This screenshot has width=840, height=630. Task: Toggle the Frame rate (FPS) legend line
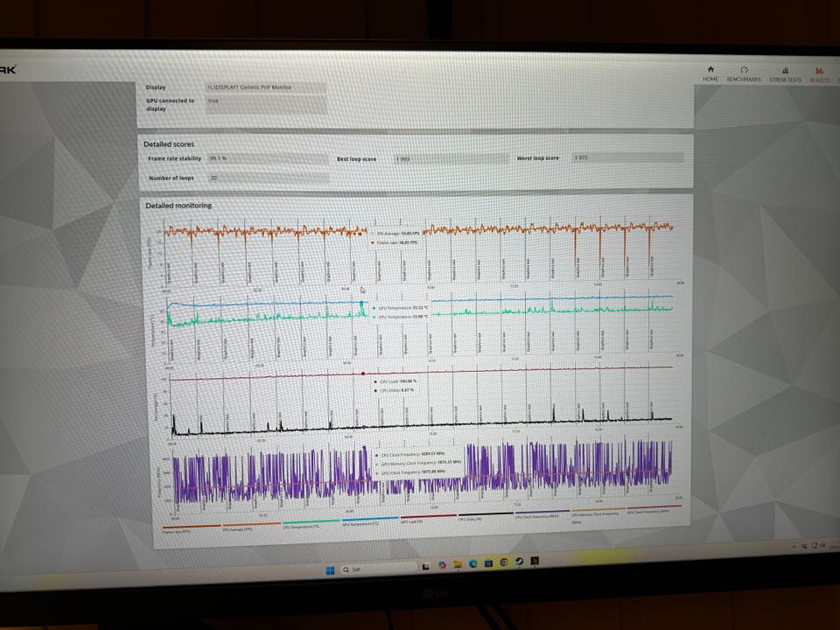click(191, 528)
